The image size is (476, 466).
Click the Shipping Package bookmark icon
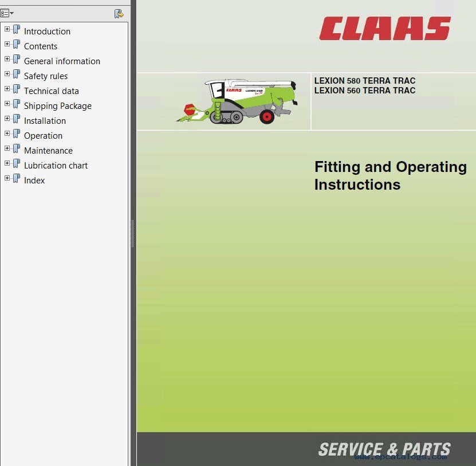(x=17, y=104)
